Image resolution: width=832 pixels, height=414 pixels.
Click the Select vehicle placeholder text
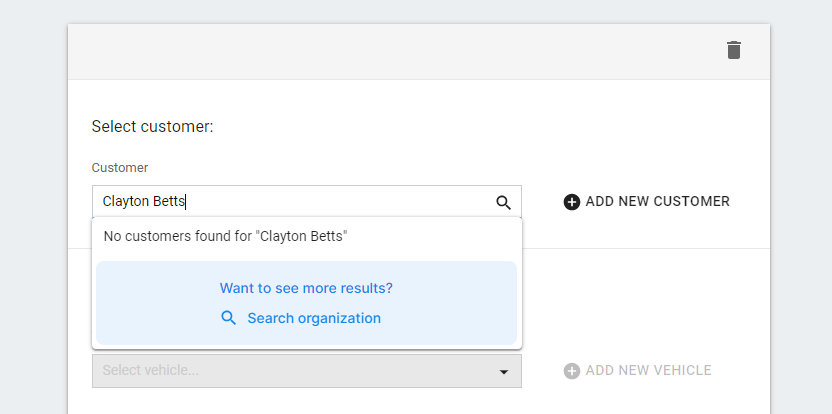point(151,370)
